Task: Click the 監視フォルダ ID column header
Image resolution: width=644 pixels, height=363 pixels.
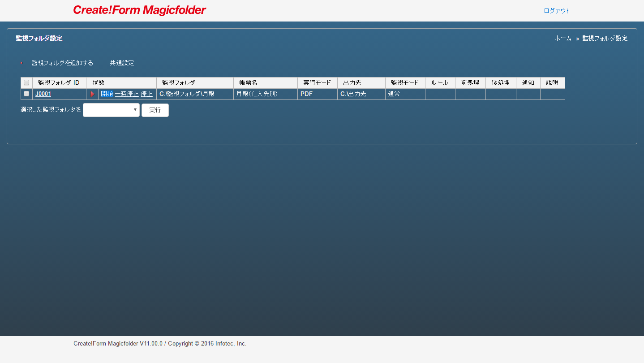Action: click(59, 83)
